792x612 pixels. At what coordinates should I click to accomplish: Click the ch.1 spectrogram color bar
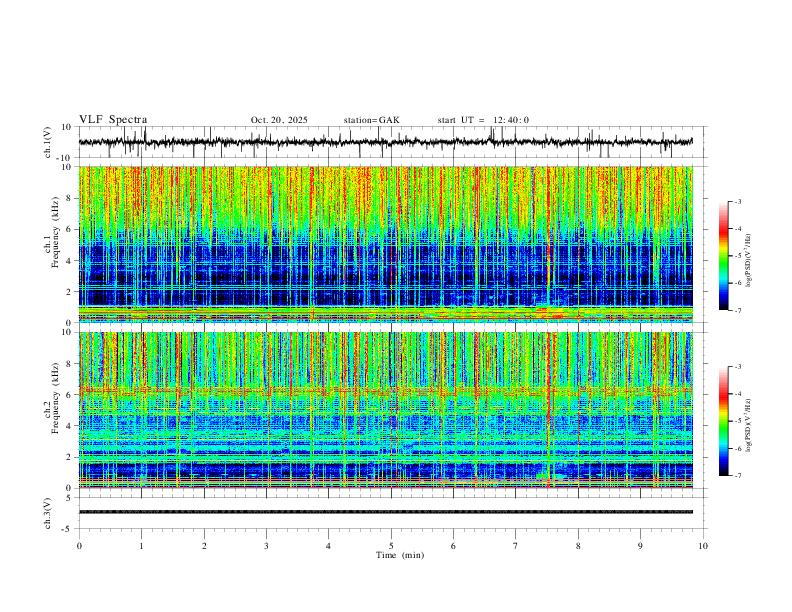(x=724, y=256)
